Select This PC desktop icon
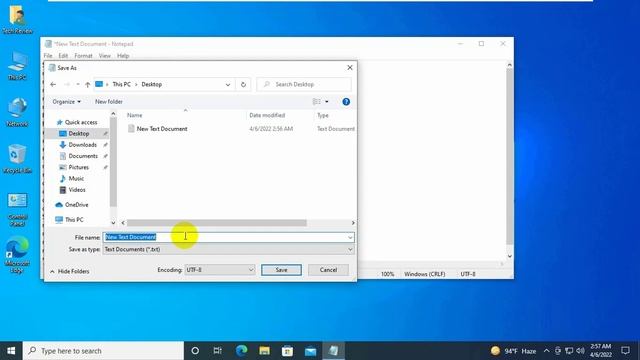This screenshot has height=360, width=640. coord(17,65)
